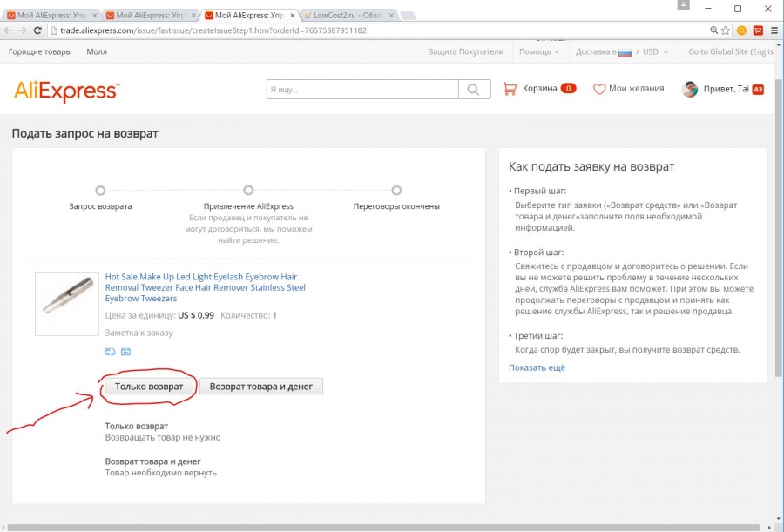Click the first small blue icon under Заметка к заказу
Screen dimensions: 784x532
tap(110, 352)
